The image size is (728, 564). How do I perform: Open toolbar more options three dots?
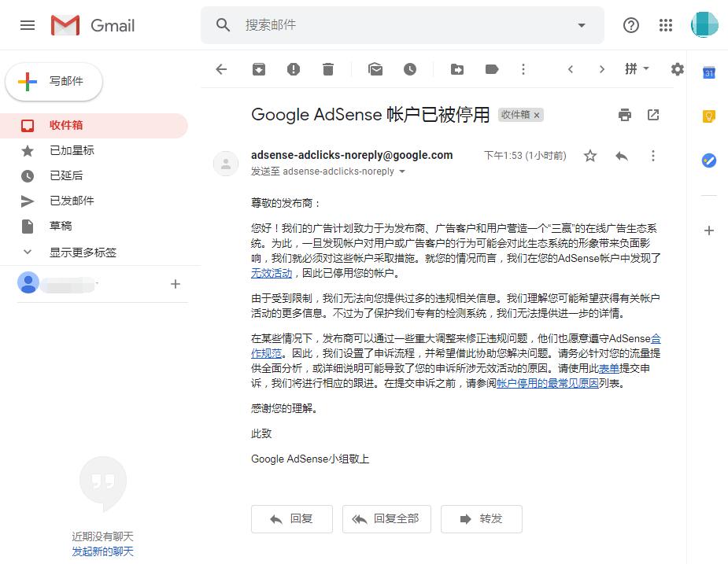point(523,70)
